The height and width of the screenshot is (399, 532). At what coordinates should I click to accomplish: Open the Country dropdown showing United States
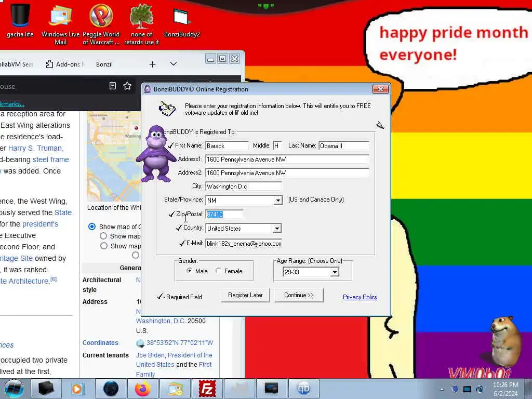click(277, 229)
